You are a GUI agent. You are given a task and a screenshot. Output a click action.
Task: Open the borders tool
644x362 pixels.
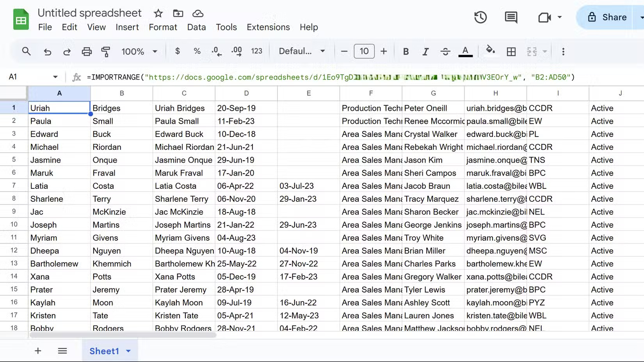[x=511, y=51]
